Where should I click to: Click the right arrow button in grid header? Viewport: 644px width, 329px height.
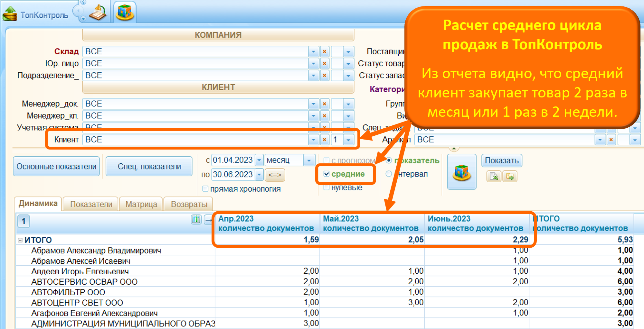[209, 220]
